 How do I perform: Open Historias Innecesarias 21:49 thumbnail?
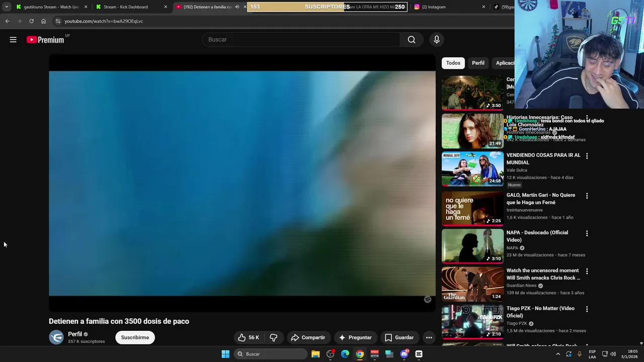click(472, 131)
